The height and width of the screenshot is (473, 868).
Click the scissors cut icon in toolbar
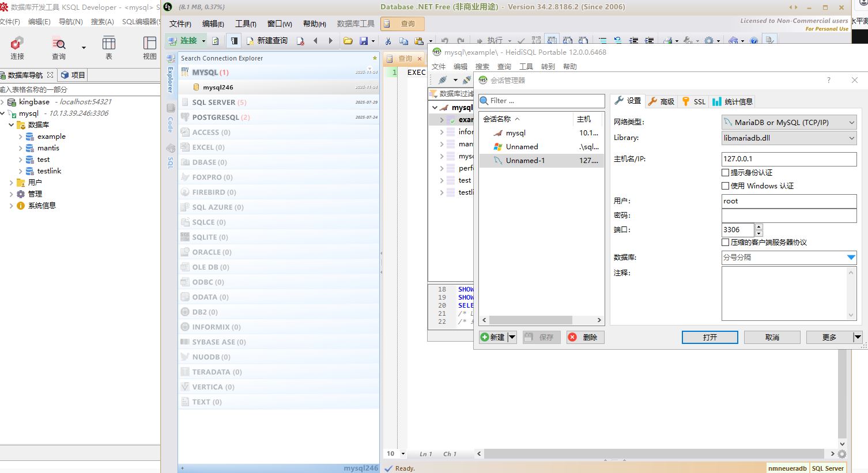pyautogui.click(x=388, y=41)
